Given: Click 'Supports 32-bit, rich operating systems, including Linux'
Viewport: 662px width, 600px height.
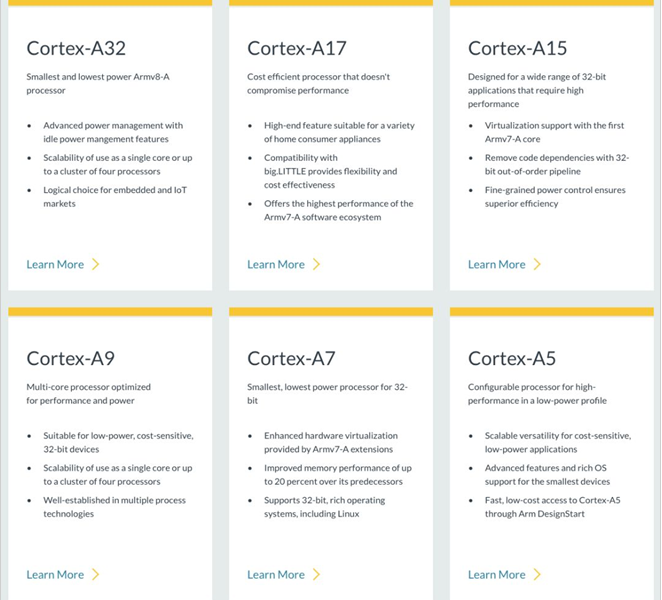Looking at the screenshot, I should (325, 507).
